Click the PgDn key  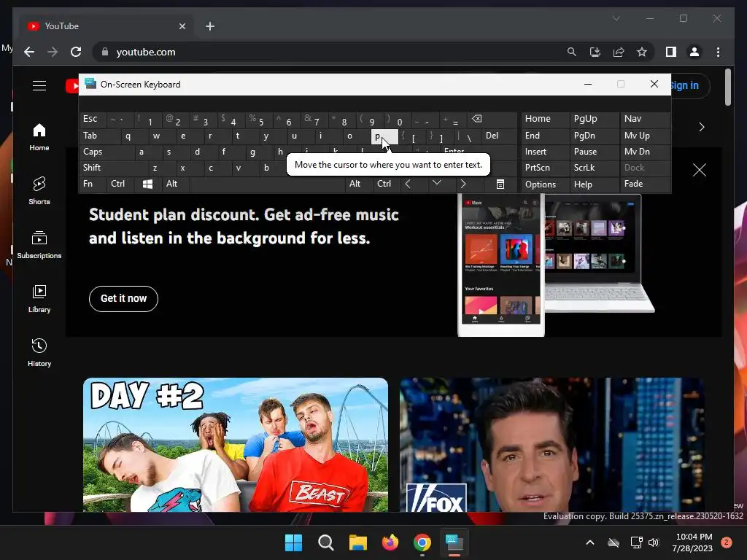pyautogui.click(x=594, y=136)
